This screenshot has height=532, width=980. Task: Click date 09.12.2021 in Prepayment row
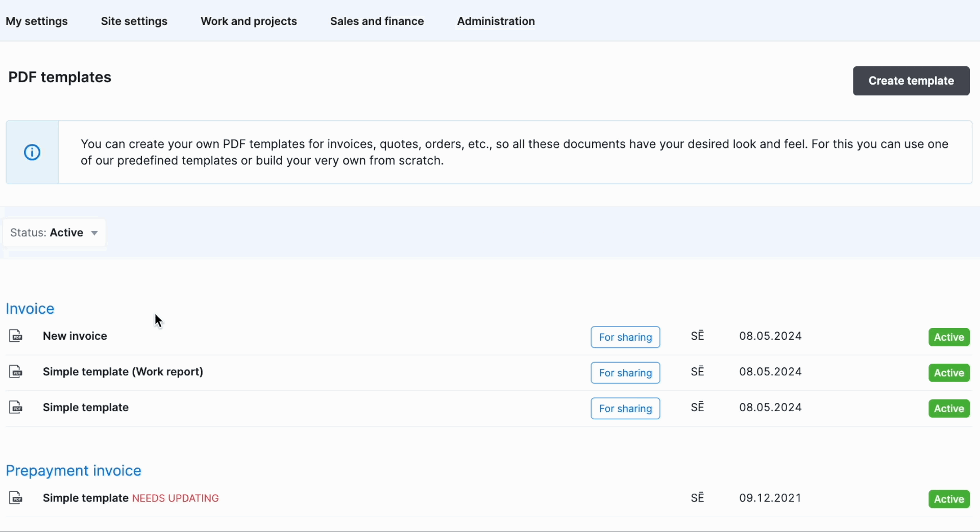[771, 498]
